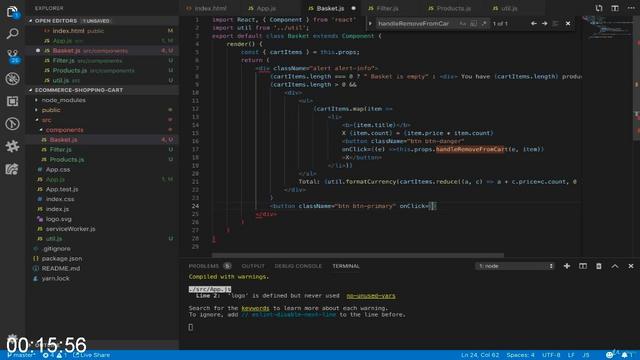Go to next match in find widget
640x360 pixels.
pos(544,24)
